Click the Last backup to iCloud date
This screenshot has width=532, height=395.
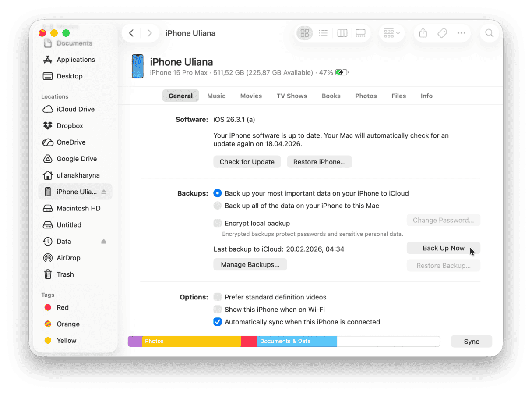[x=315, y=249]
